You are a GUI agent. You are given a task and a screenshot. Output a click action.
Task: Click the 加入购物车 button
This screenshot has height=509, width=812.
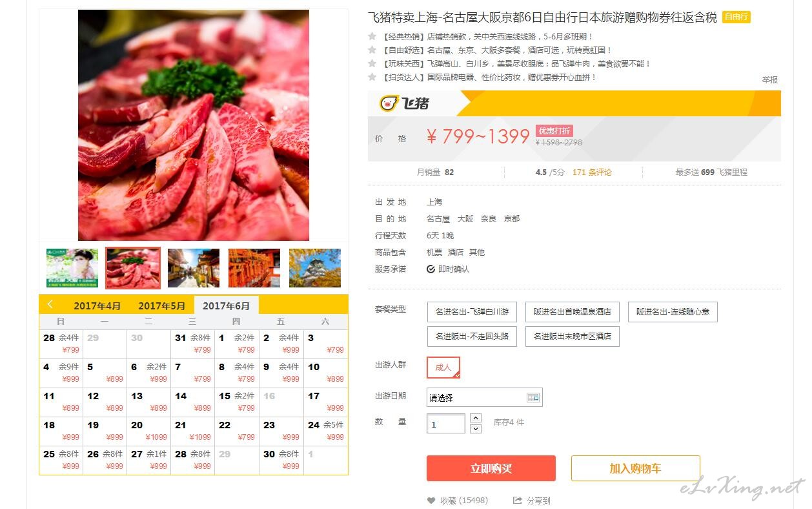pyautogui.click(x=636, y=468)
